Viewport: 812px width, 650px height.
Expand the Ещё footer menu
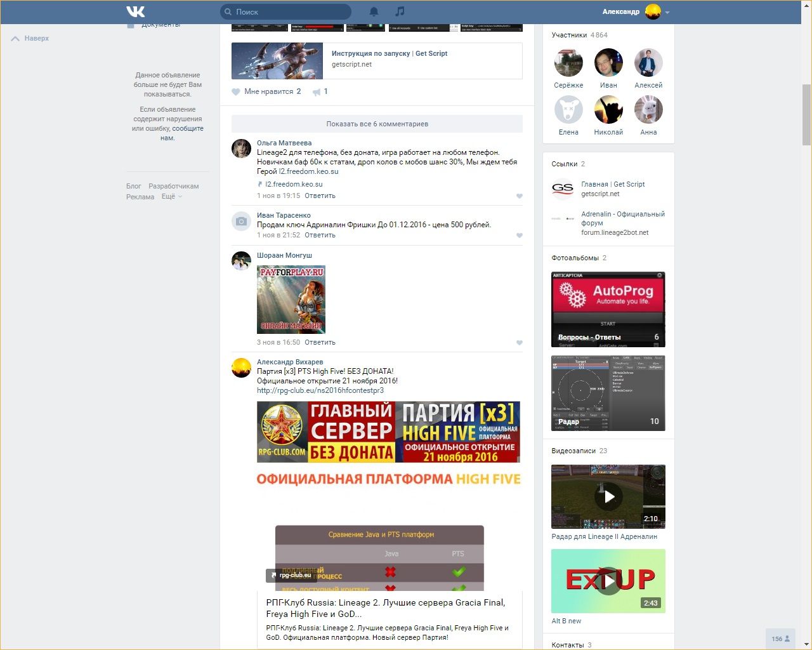pos(171,197)
